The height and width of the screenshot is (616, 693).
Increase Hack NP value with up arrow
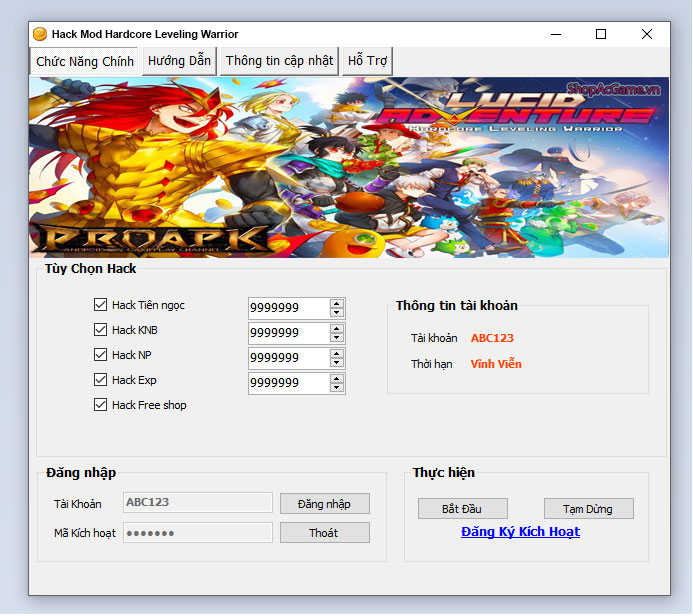click(x=337, y=354)
